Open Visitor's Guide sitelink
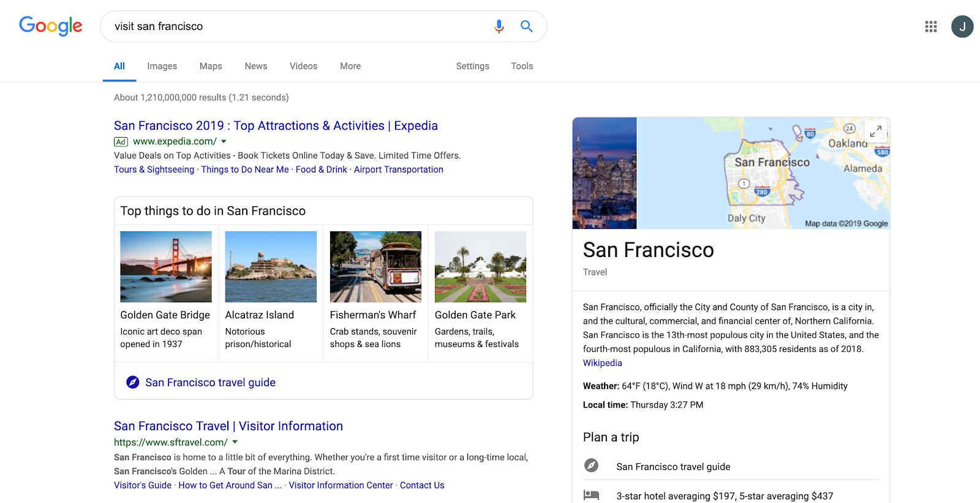 click(143, 485)
